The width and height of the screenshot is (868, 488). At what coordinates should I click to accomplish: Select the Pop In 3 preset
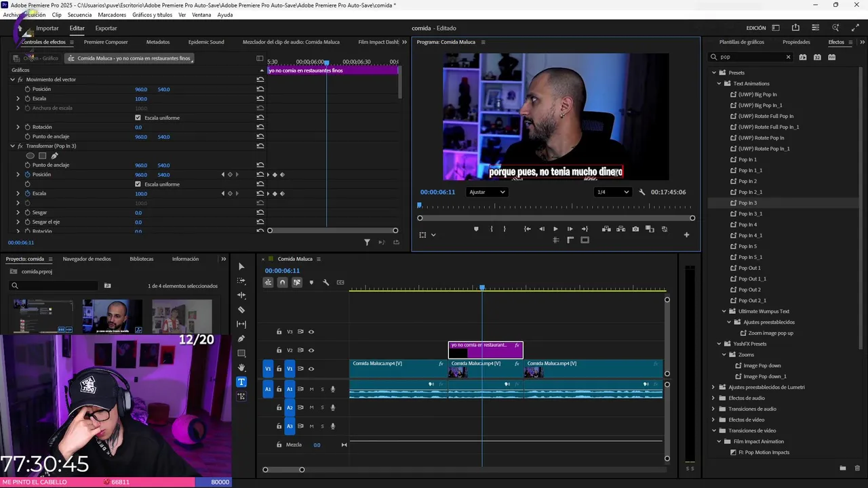[747, 203]
